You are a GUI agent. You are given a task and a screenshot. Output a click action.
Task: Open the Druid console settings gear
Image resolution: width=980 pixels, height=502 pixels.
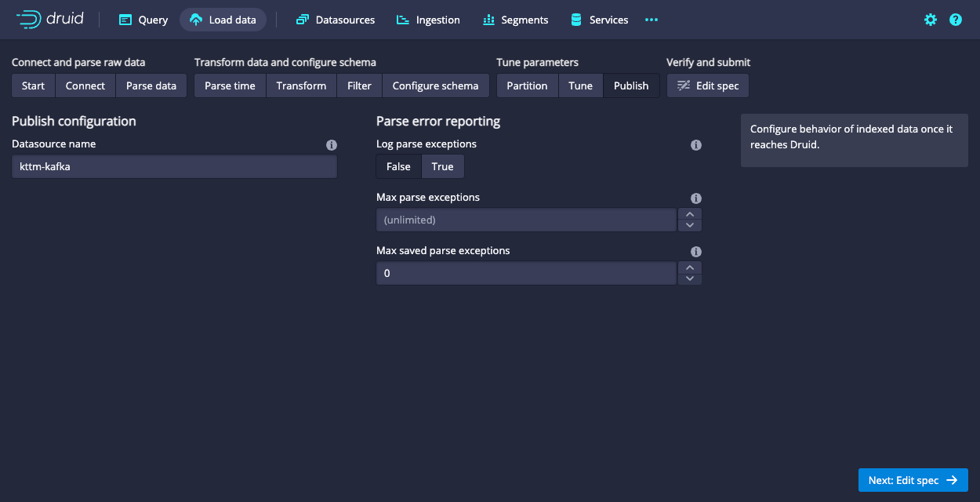coord(930,20)
